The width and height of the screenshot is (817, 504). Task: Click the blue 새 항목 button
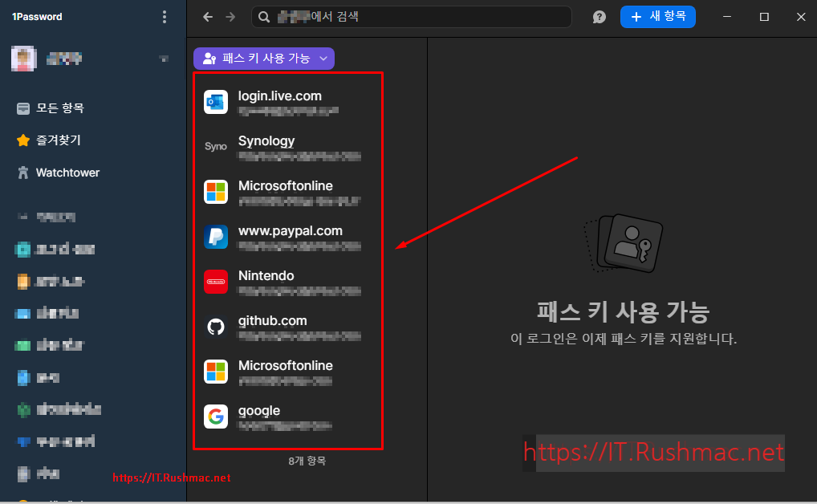tap(658, 16)
